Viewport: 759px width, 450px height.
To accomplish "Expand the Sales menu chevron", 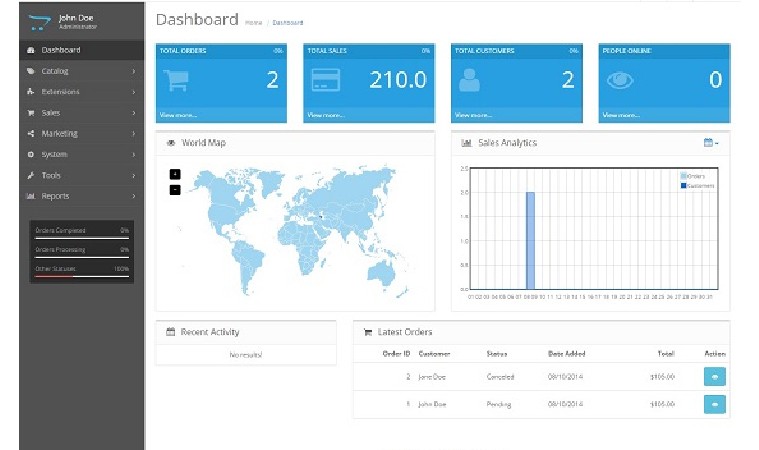I will pyautogui.click(x=134, y=113).
